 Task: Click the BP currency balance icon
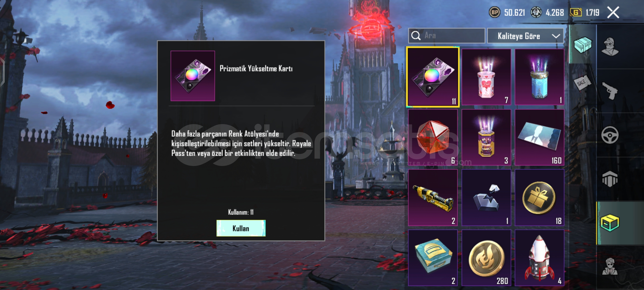(x=494, y=12)
